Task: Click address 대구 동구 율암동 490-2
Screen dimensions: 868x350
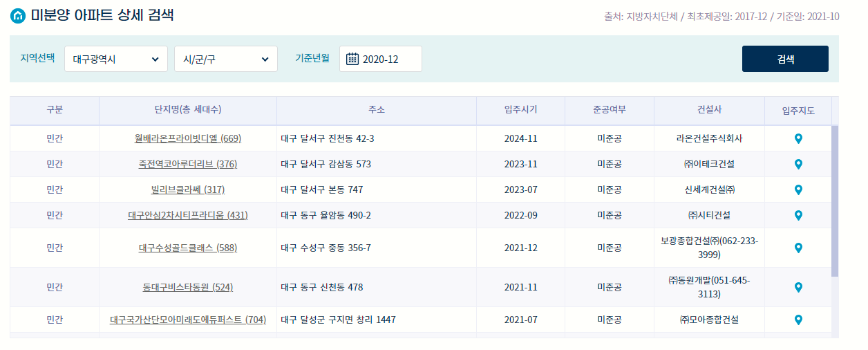Action: click(326, 215)
